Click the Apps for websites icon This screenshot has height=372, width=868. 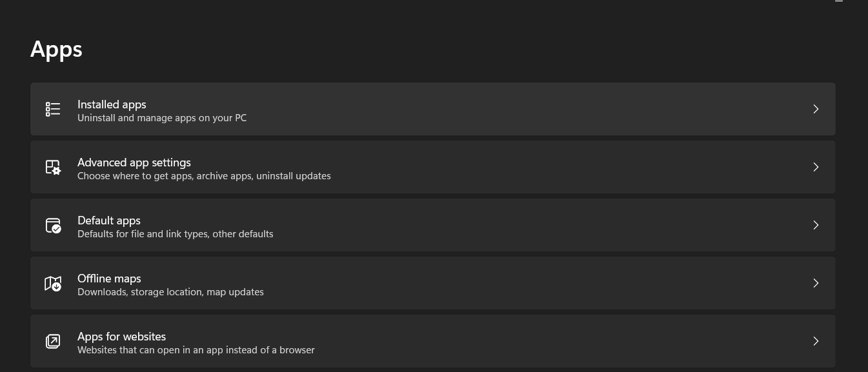click(53, 341)
